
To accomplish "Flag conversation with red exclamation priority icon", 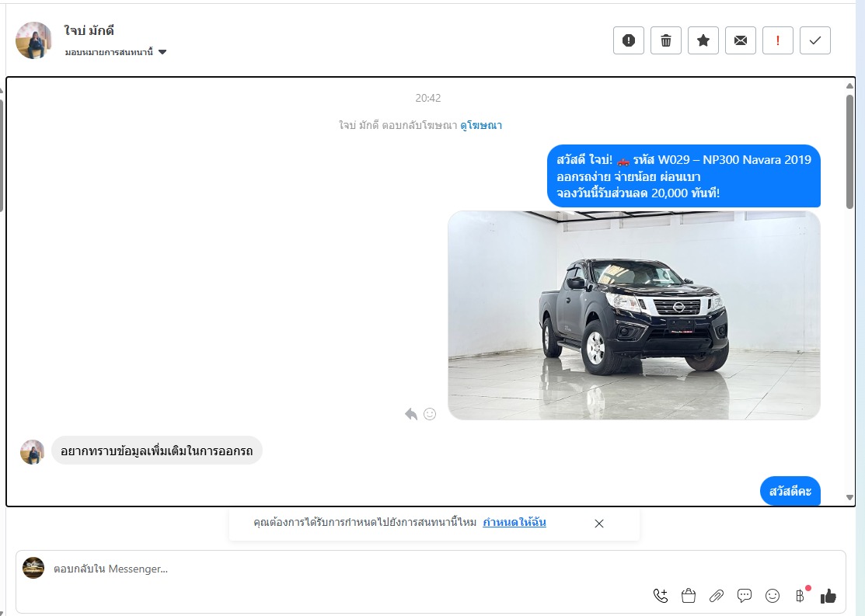I will tap(778, 40).
